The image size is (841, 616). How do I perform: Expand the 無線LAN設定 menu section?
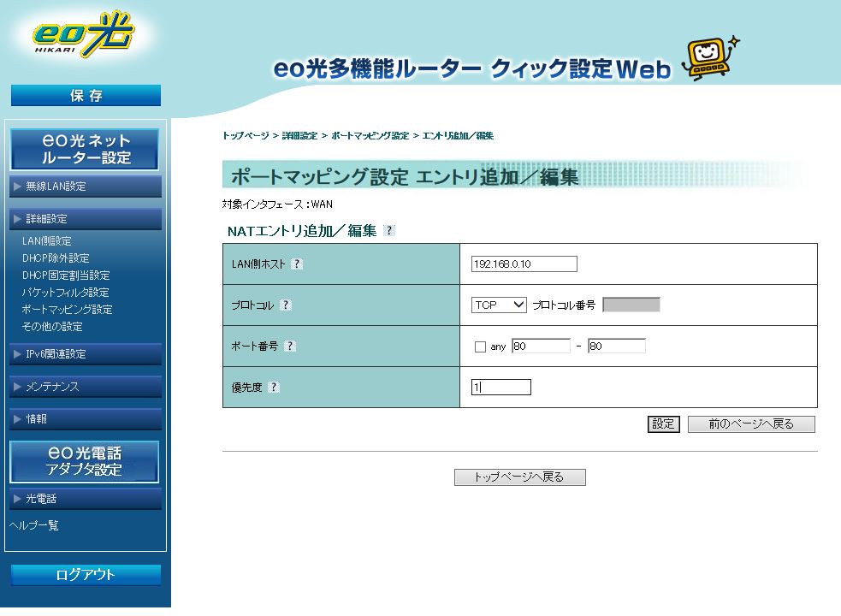pyautogui.click(x=86, y=187)
